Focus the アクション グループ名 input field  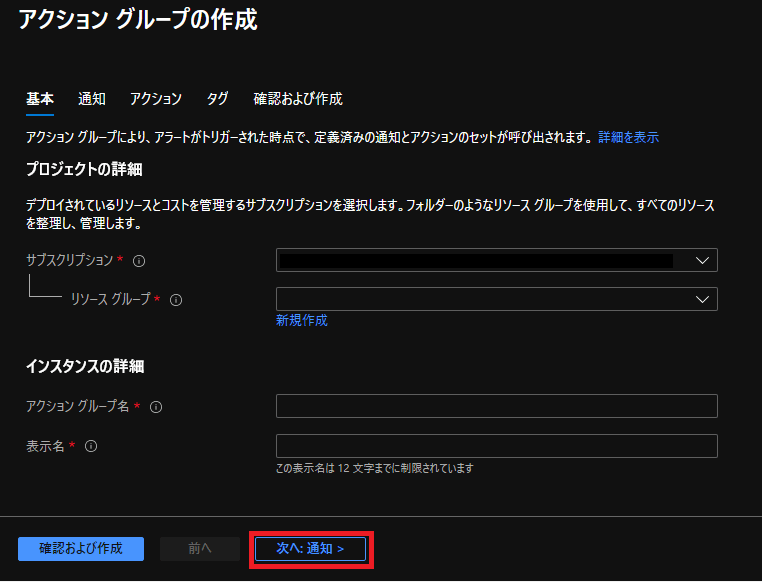(x=497, y=406)
